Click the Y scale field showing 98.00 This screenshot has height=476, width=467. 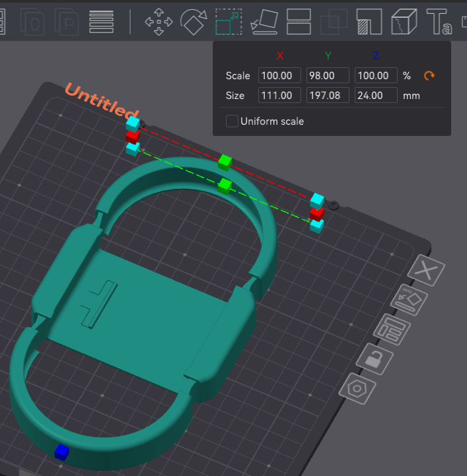click(x=328, y=75)
